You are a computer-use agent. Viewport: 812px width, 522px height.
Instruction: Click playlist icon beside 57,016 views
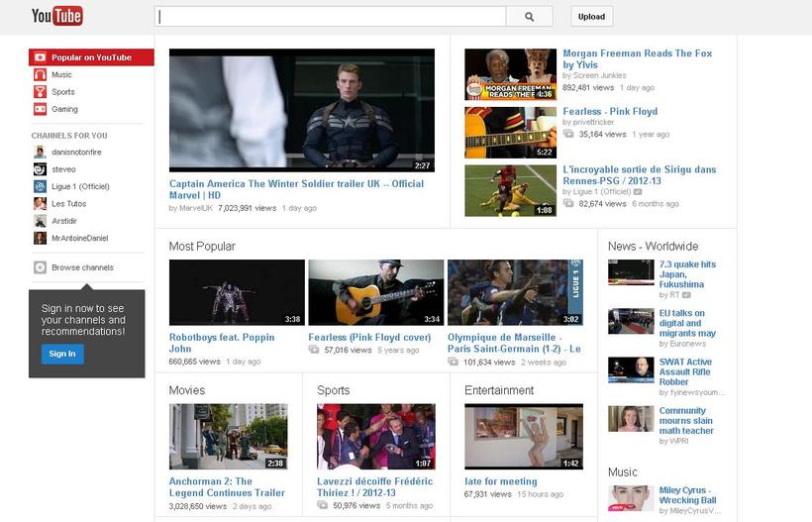pyautogui.click(x=314, y=350)
